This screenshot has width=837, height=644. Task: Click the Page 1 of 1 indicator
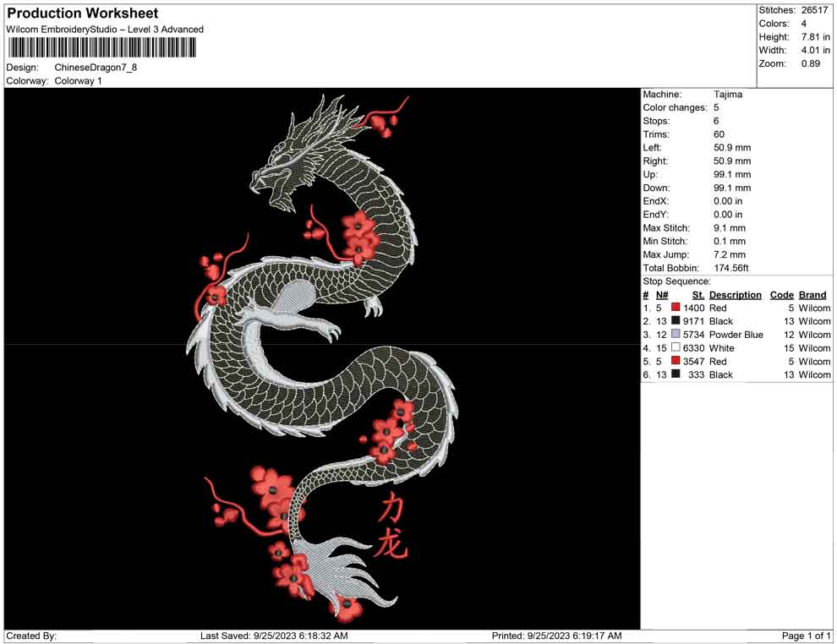[x=804, y=636]
